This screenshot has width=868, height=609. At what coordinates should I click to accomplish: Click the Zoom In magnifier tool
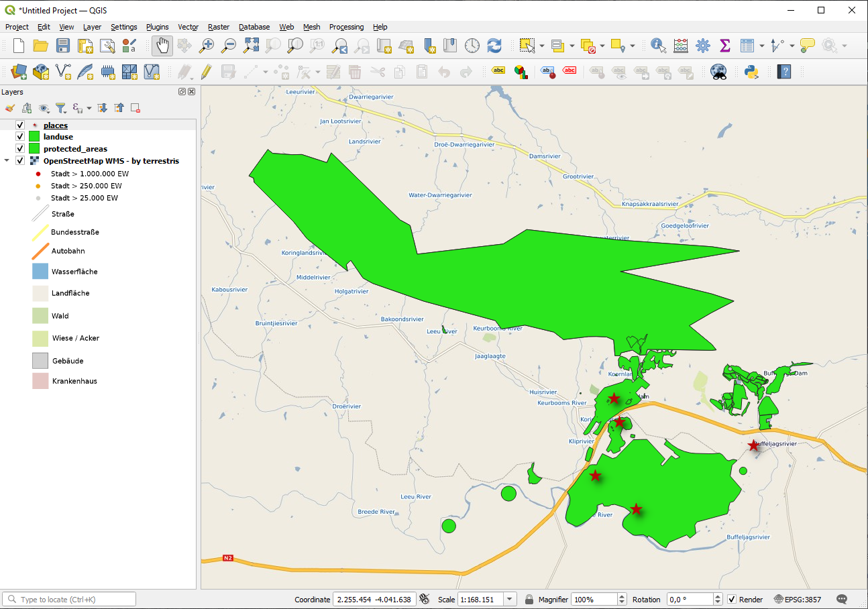pyautogui.click(x=207, y=46)
